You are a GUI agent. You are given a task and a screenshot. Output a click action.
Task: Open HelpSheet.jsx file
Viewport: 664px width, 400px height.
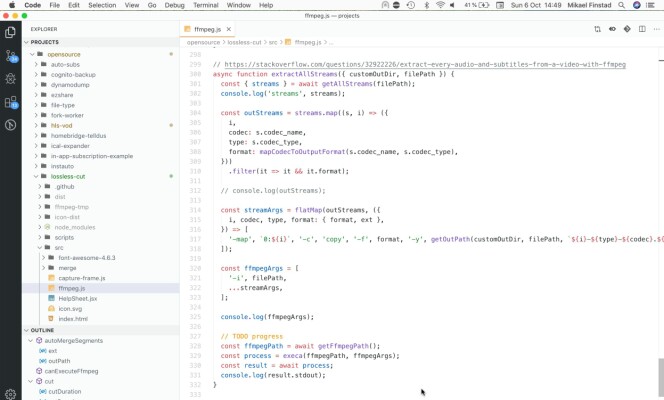(77, 298)
